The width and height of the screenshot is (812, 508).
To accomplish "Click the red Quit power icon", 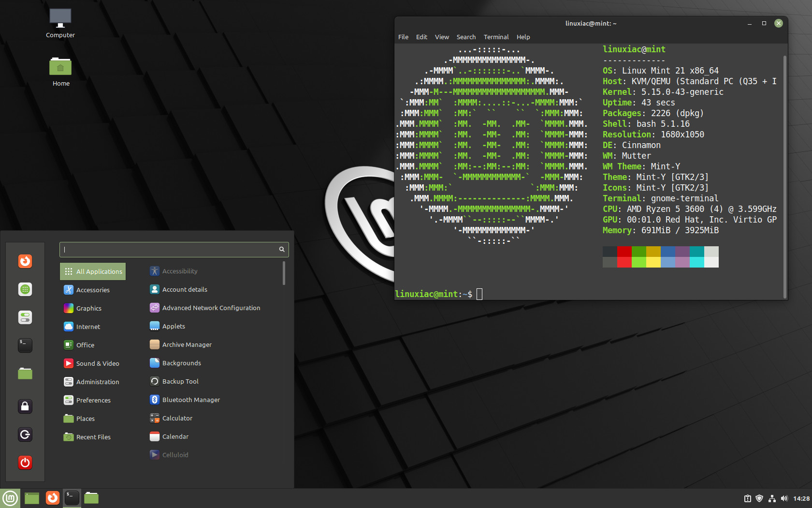I will [25, 463].
